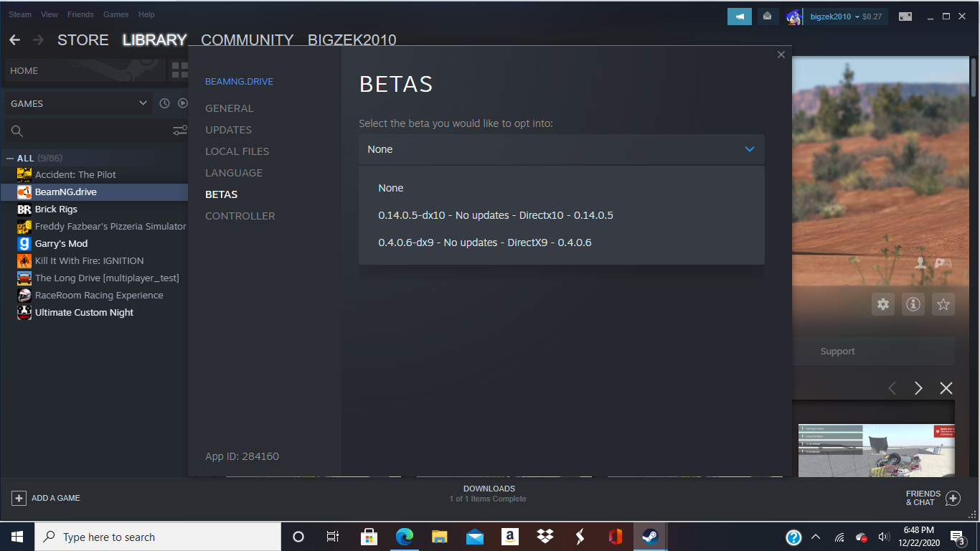
Task: Click the recent activity clock filter icon
Action: coord(164,103)
